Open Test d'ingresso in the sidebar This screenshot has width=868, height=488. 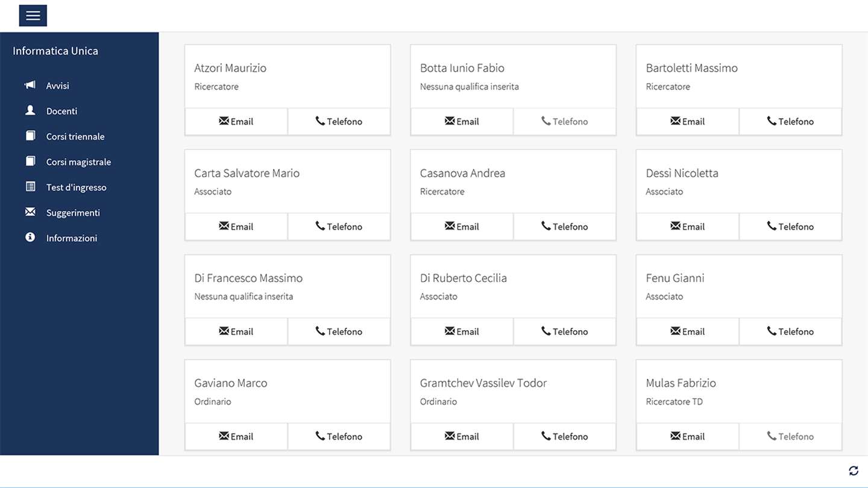click(76, 187)
